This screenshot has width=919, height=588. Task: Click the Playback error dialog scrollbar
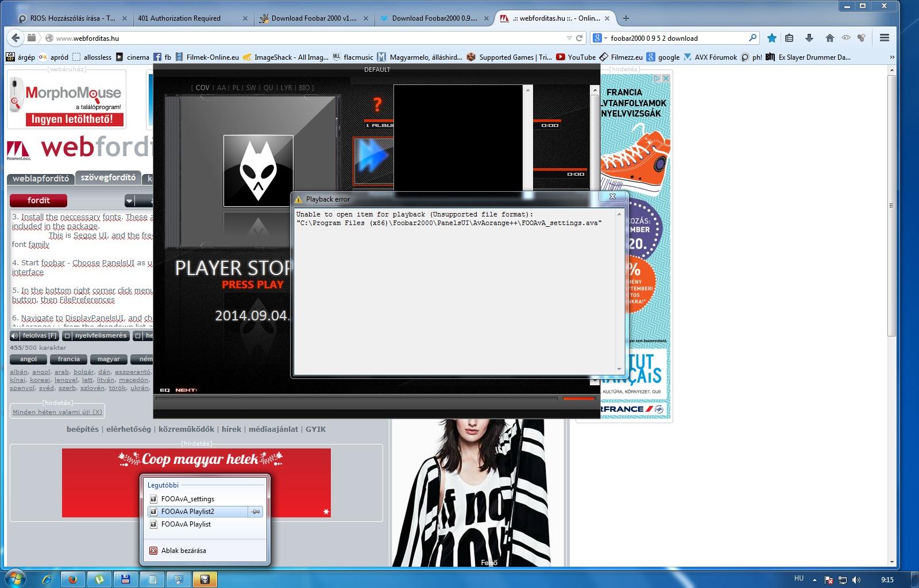619,292
